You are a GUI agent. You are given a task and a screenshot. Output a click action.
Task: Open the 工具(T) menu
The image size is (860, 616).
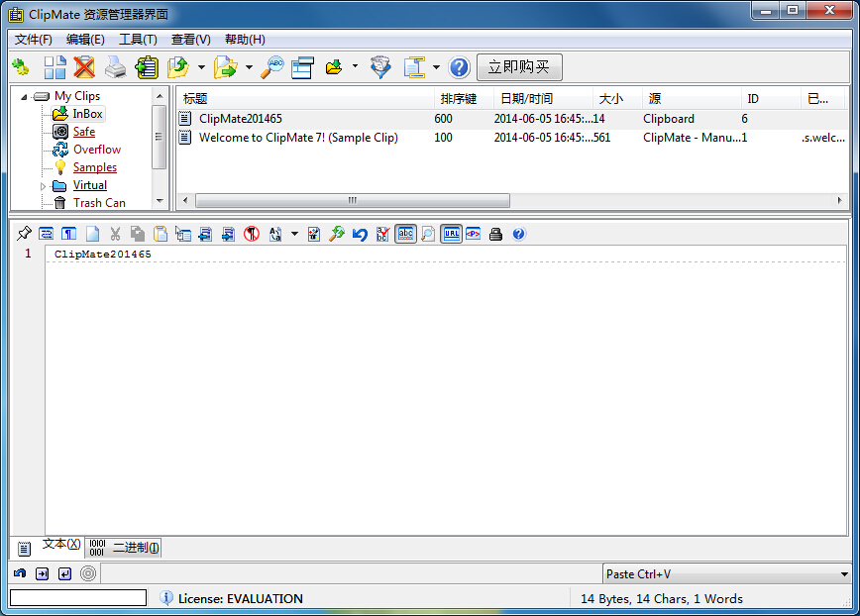(x=138, y=39)
